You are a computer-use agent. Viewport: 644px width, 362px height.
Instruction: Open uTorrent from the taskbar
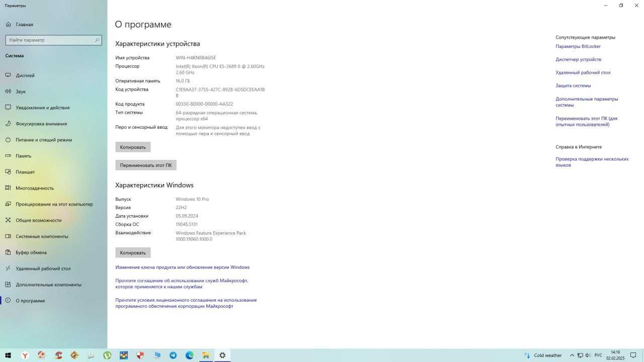107,355
